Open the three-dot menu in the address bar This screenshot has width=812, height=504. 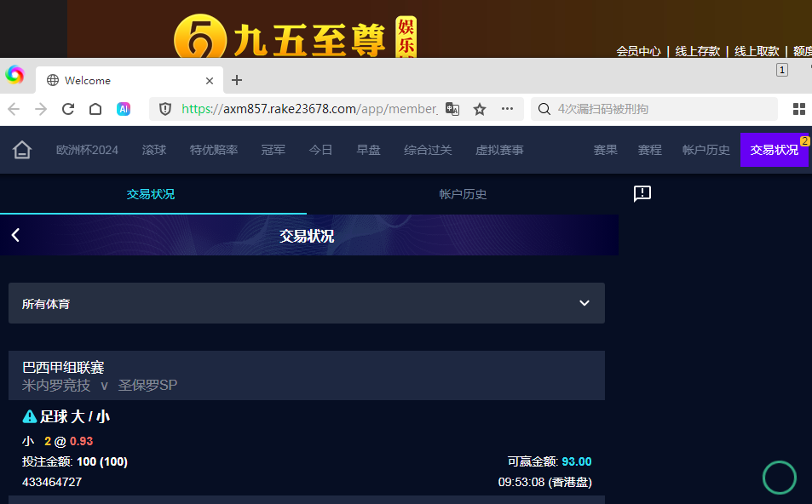[507, 109]
